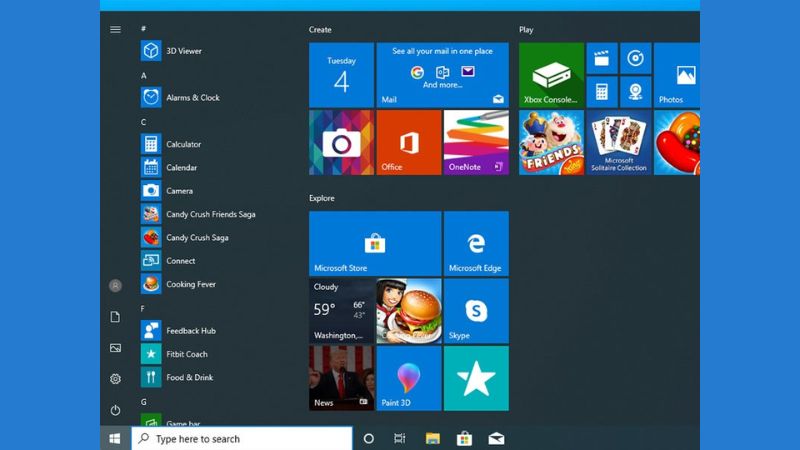Click the 'Explore' group title

click(321, 198)
